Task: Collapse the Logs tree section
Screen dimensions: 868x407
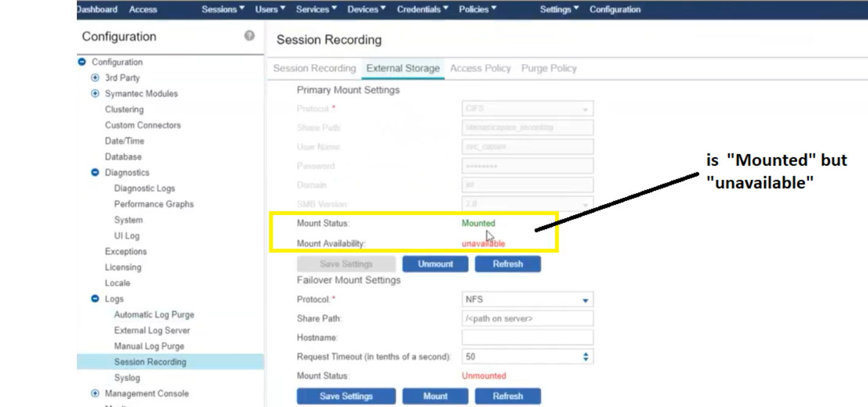Action: pos(95,299)
